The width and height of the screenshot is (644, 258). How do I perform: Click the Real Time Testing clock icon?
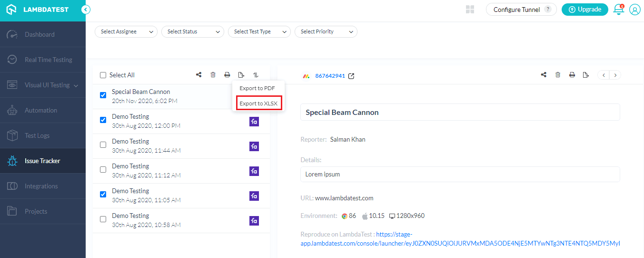(x=12, y=60)
